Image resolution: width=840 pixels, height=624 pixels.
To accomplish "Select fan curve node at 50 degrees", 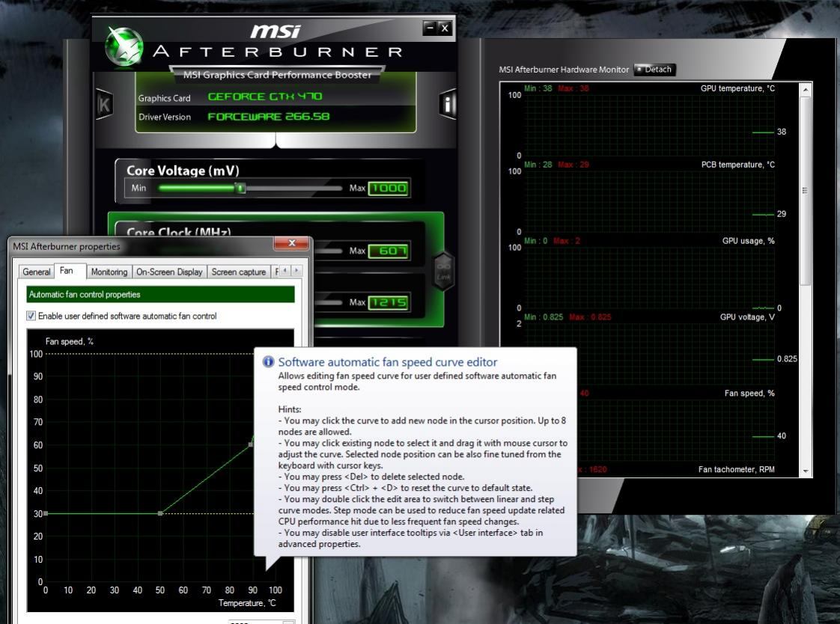I will coord(160,513).
